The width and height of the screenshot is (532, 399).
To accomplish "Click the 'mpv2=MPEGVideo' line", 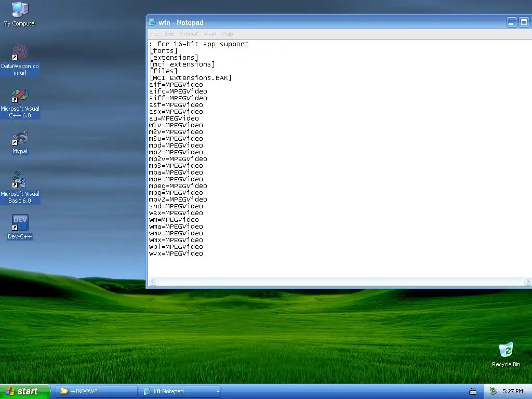I will click(178, 200).
